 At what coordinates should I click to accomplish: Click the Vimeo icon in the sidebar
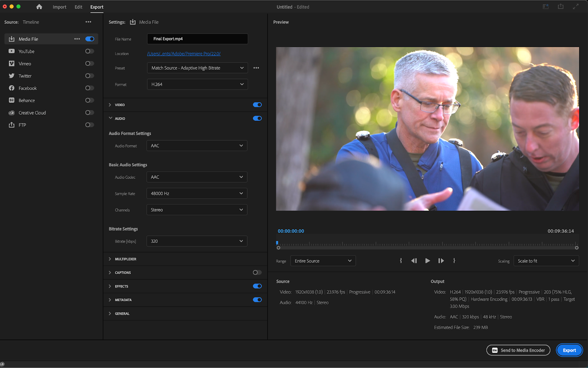pyautogui.click(x=11, y=63)
